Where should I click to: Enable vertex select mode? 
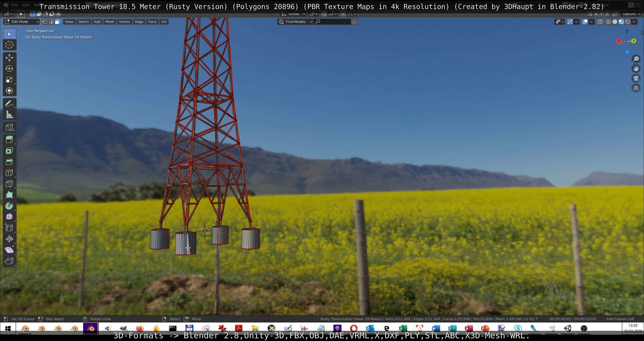[x=45, y=22]
